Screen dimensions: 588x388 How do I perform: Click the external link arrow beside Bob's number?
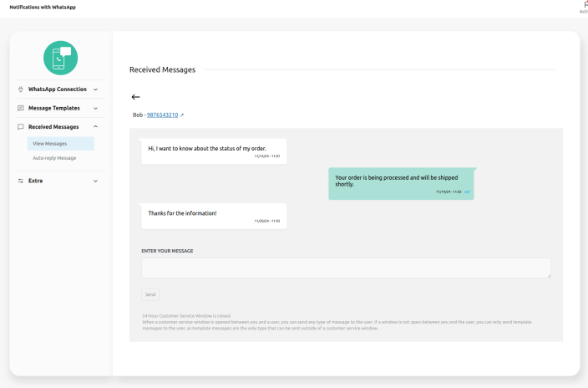click(182, 115)
